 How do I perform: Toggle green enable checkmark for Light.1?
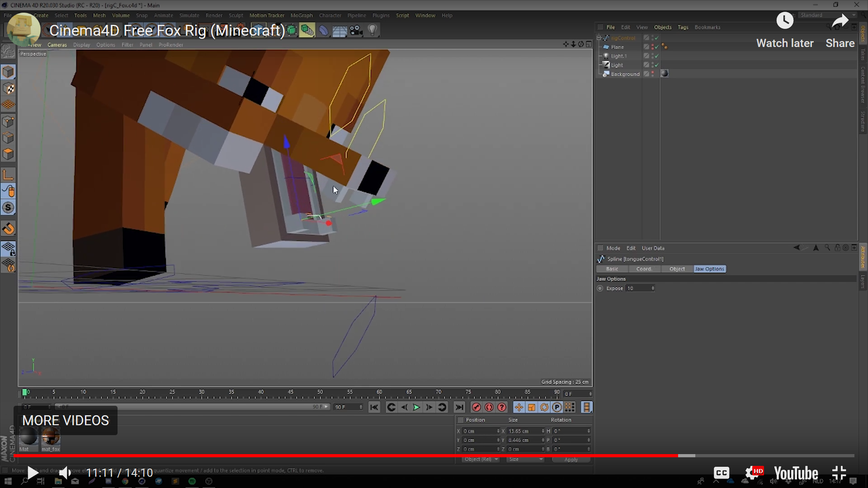pyautogui.click(x=656, y=56)
